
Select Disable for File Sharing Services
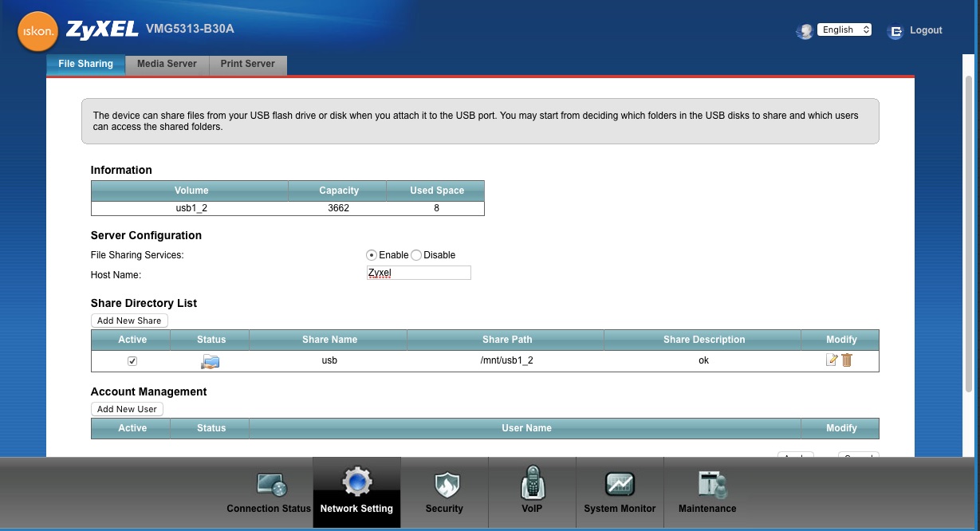pos(416,255)
